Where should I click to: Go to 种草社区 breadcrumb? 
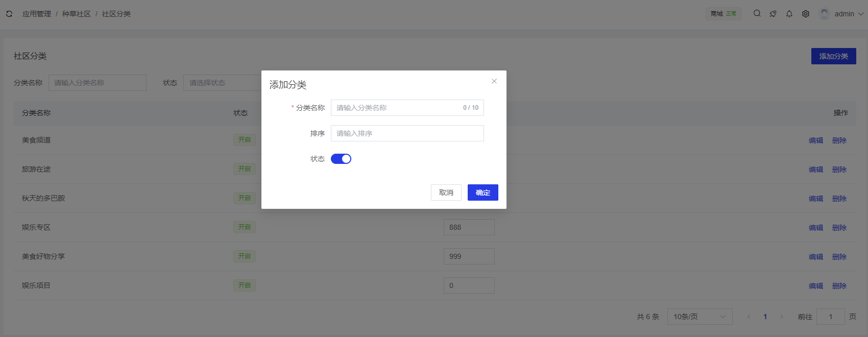click(77, 14)
